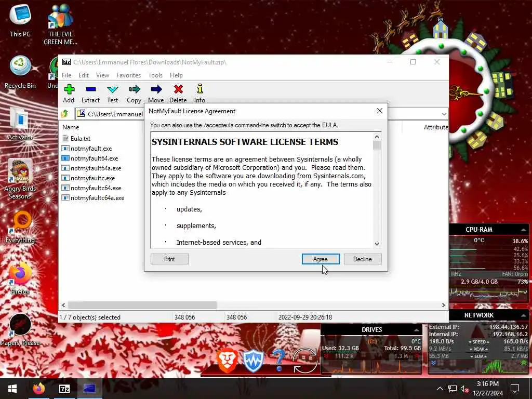Open the Activator desktop icon
The image size is (532, 399).
(x=20, y=124)
